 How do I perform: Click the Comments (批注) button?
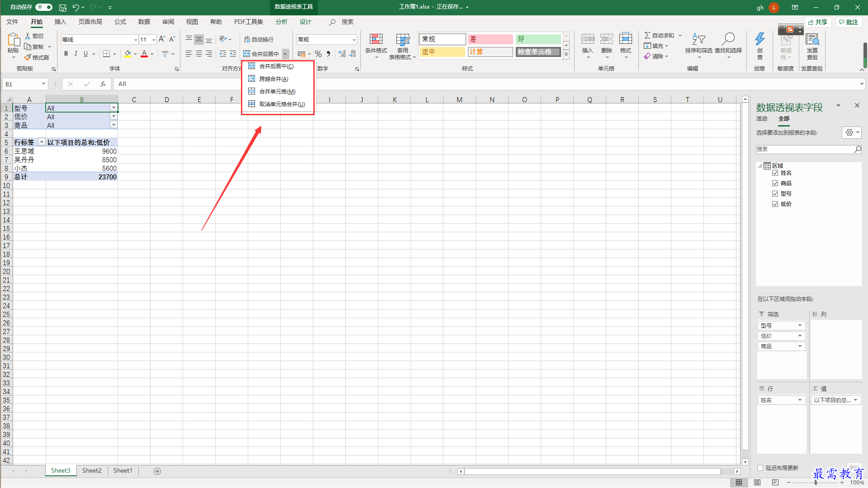(849, 22)
